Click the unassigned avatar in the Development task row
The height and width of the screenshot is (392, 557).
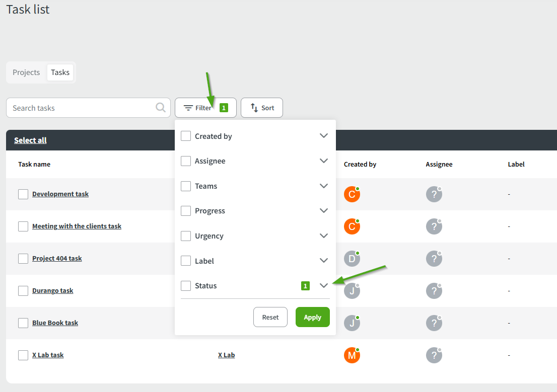click(434, 194)
